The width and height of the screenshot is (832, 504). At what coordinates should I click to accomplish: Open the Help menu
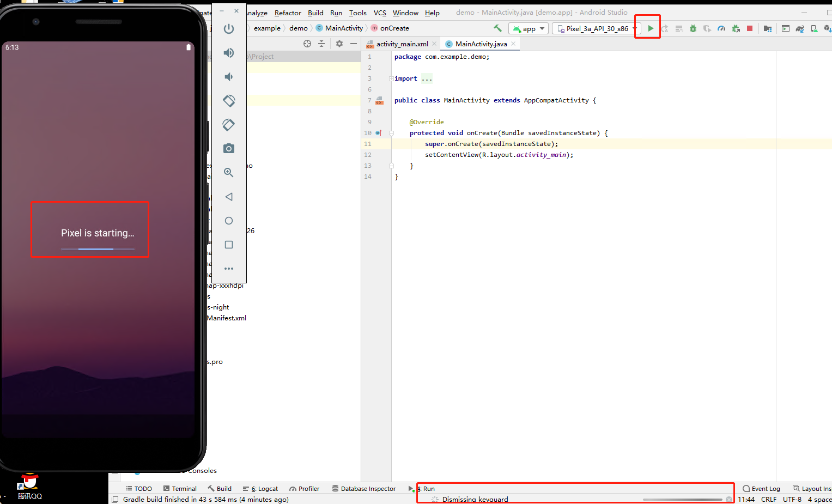tap(432, 13)
